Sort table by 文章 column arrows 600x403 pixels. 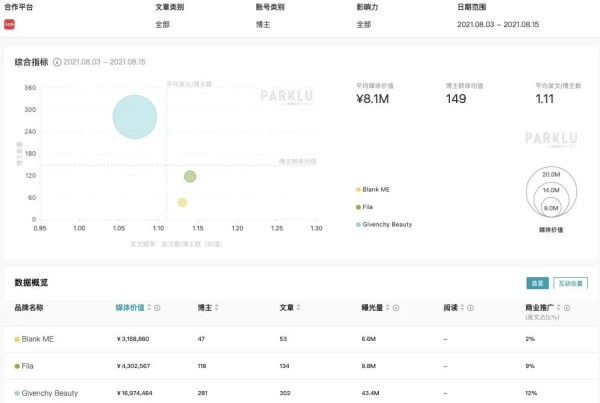tap(298, 308)
